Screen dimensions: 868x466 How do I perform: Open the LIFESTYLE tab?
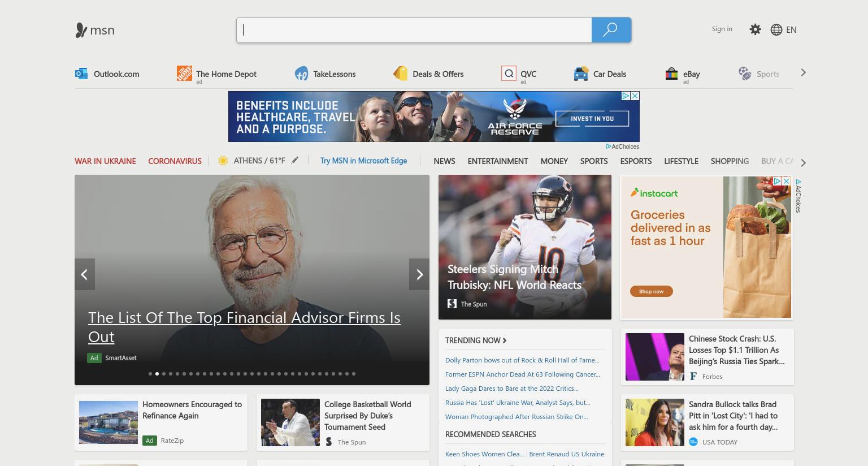pyautogui.click(x=681, y=161)
